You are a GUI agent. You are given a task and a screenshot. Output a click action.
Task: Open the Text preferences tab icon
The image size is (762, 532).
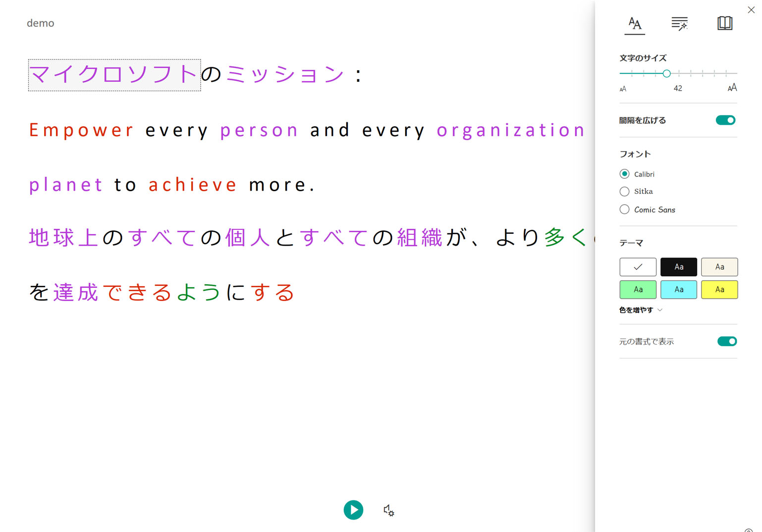click(635, 23)
